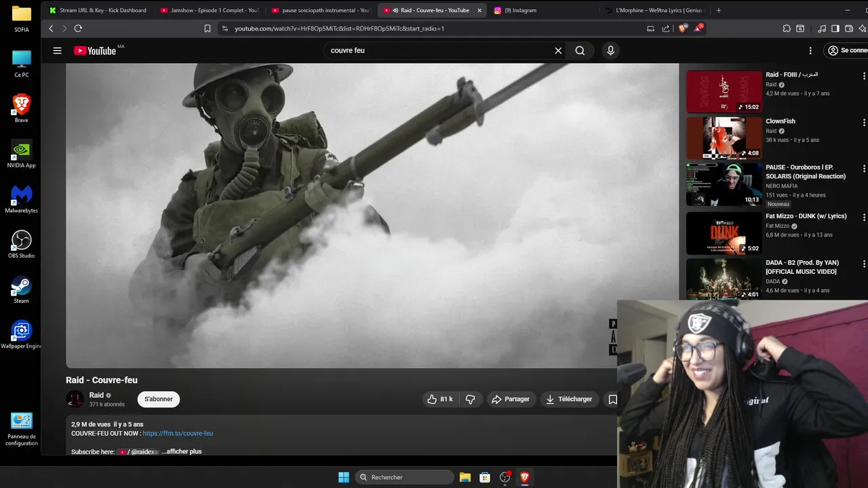Open options menu for Raid - FOIII video

(x=864, y=76)
